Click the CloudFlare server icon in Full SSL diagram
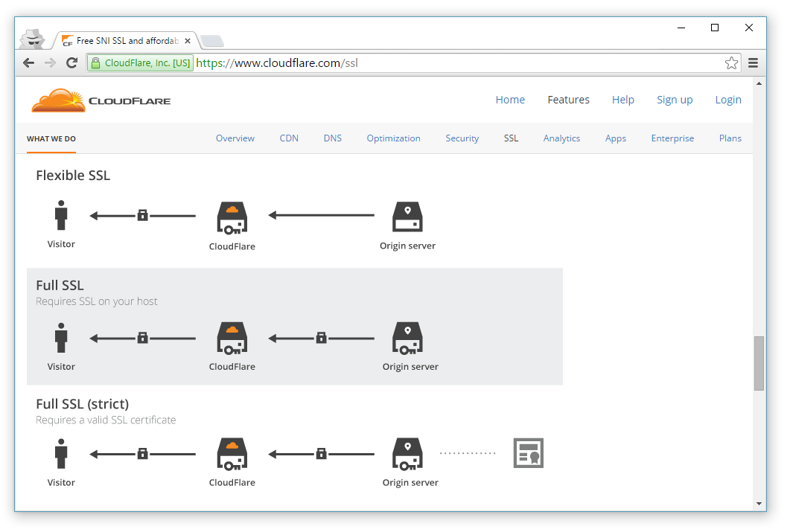 (x=232, y=339)
